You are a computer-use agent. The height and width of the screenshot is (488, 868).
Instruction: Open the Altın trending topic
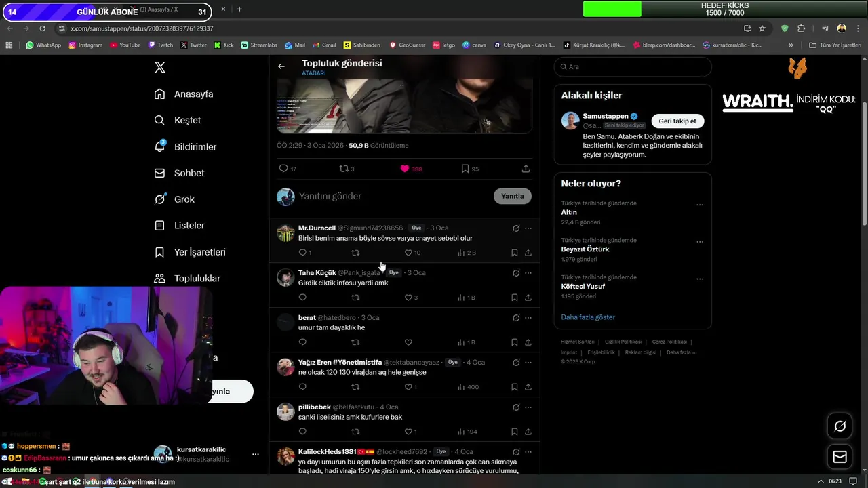point(569,213)
